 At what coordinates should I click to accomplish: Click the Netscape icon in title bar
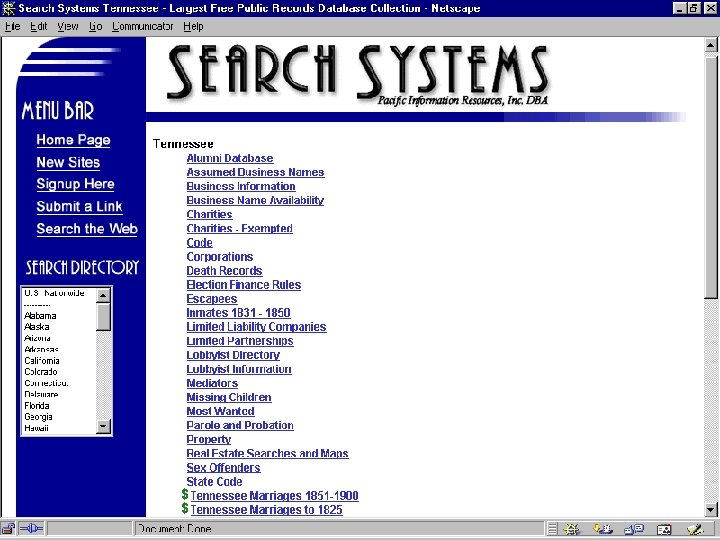(x=9, y=8)
